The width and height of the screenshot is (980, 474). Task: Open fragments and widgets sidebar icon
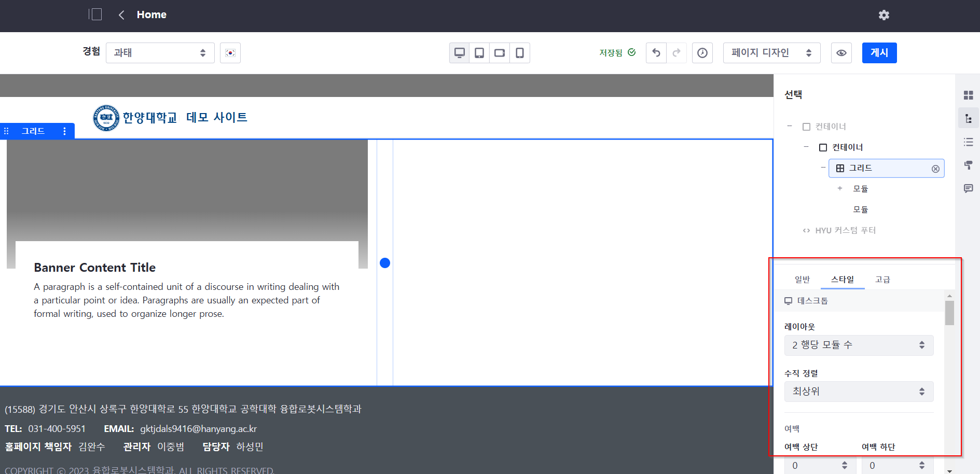[x=968, y=95]
